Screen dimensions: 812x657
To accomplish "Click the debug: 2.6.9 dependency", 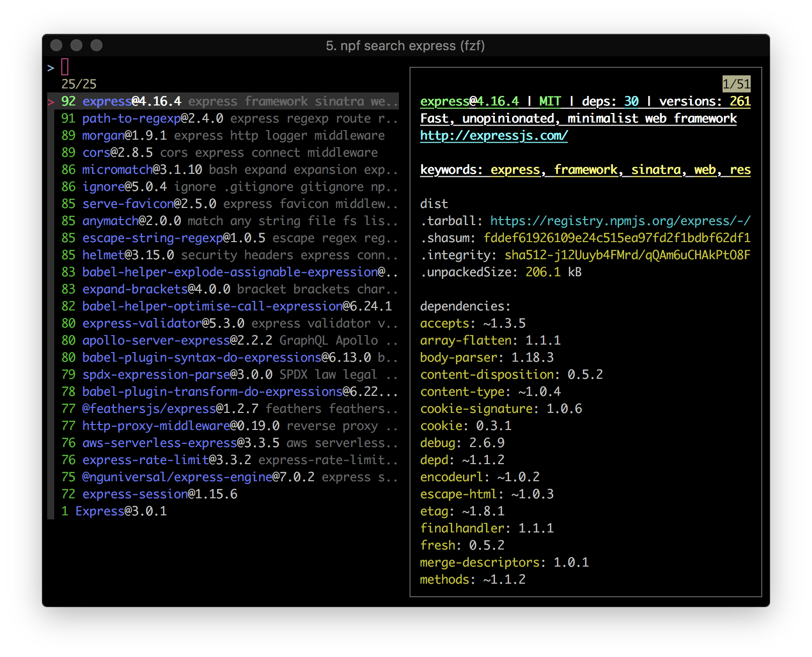I will click(x=462, y=443).
